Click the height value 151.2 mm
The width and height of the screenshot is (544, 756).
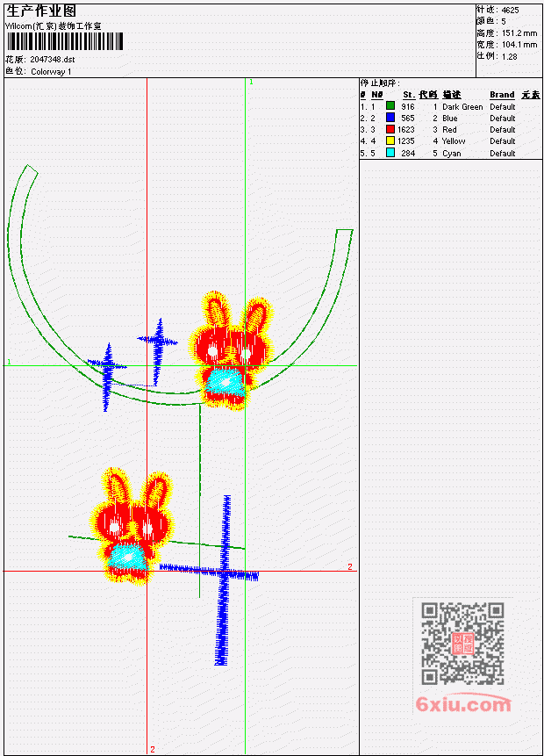[x=519, y=32]
